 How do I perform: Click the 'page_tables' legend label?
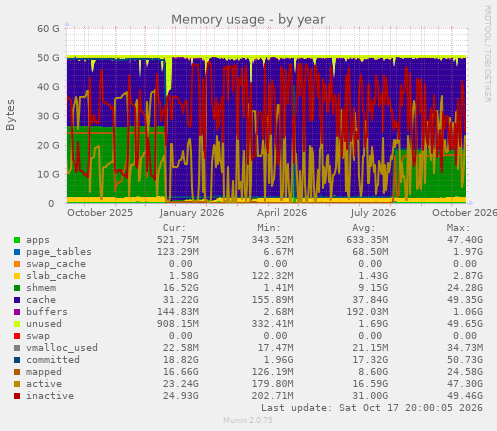[x=59, y=252]
